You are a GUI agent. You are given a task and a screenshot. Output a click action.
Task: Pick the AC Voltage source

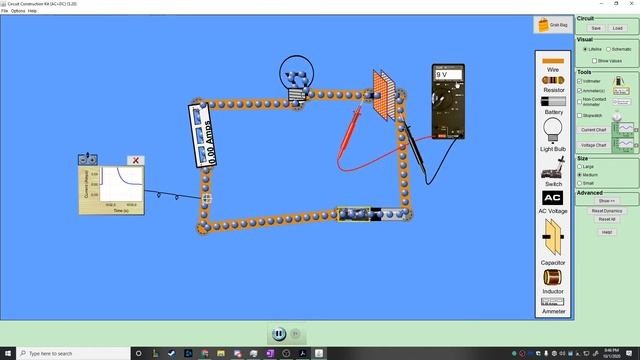coord(553,198)
